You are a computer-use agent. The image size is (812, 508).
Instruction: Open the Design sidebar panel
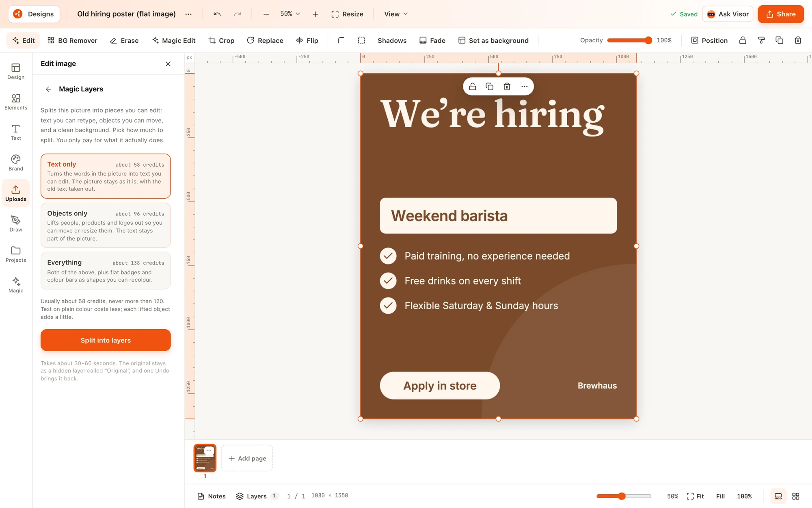16,72
